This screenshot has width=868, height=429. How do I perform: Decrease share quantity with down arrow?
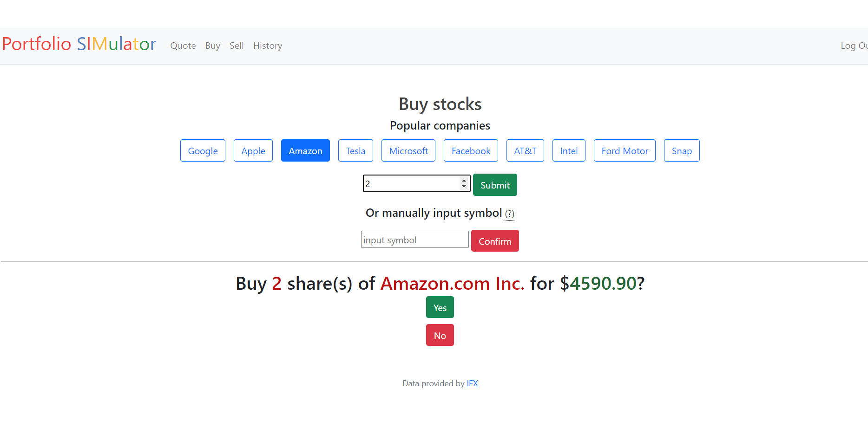(464, 187)
